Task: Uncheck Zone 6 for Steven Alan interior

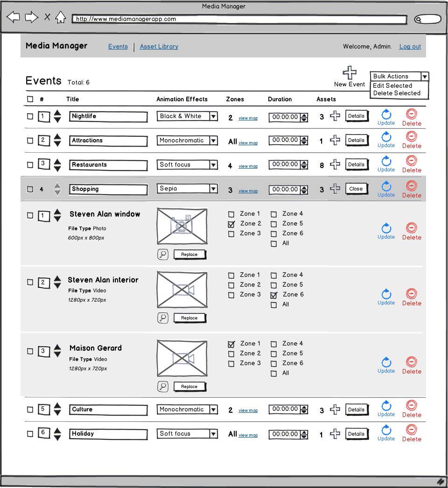Action: click(x=274, y=295)
